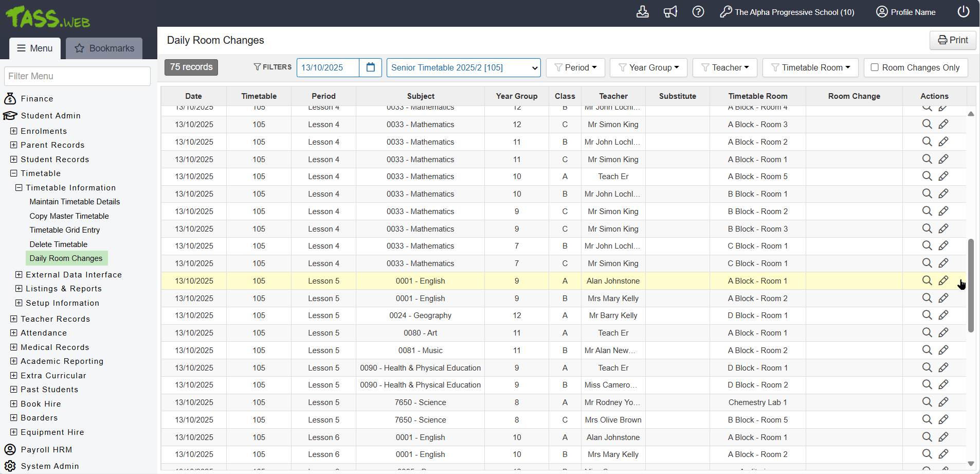Enable Room Changes Only checkbox
Image resolution: width=980 pixels, height=474 pixels.
tap(875, 67)
